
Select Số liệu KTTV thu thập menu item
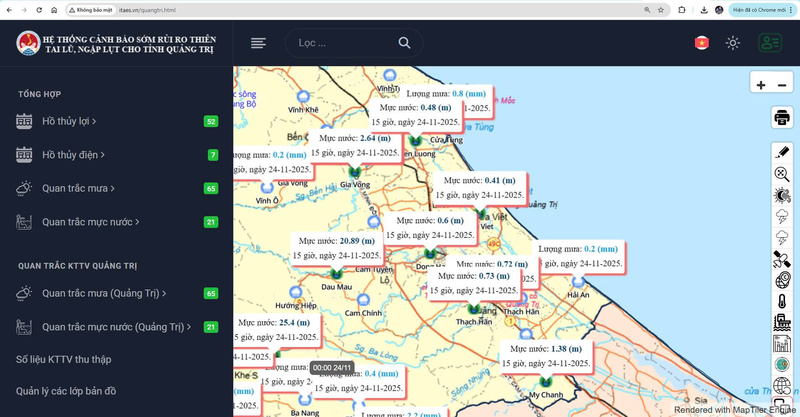[x=63, y=359]
